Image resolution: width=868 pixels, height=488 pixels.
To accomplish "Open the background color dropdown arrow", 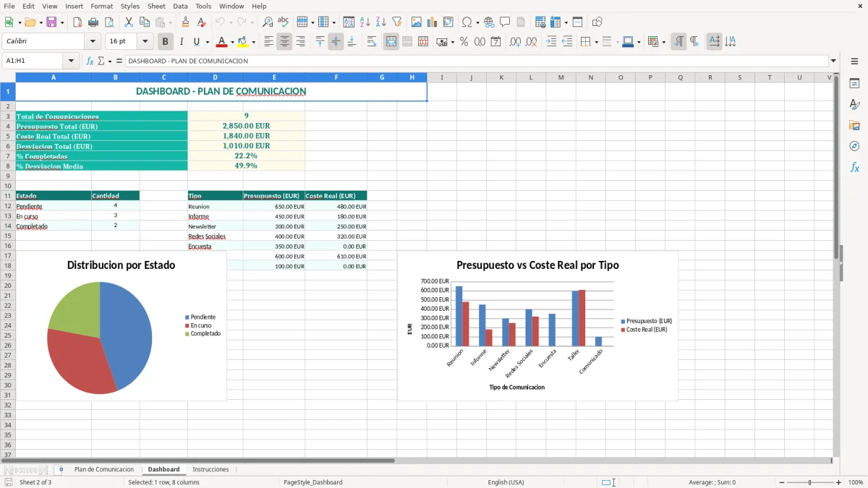I will pos(253,42).
